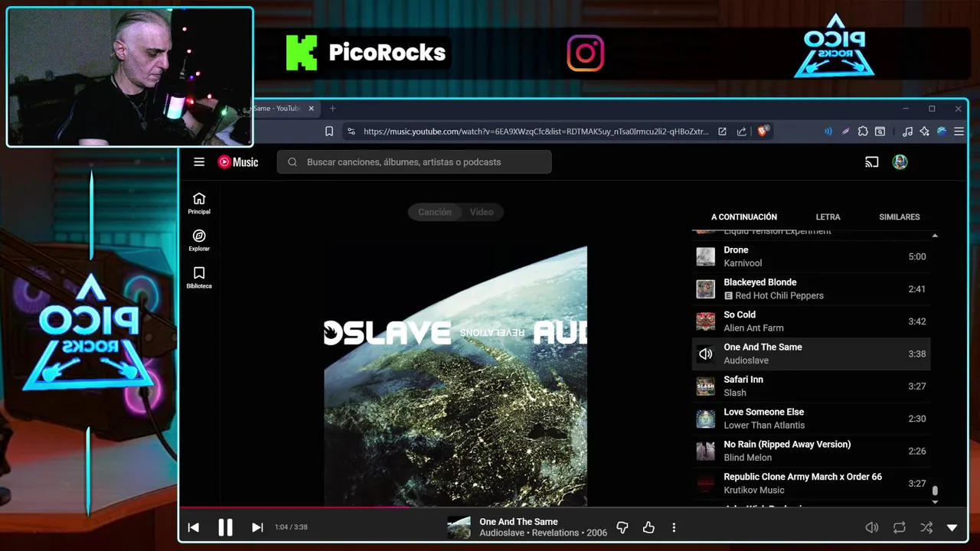Switch to Video mode
The image size is (980, 551).
tap(482, 212)
